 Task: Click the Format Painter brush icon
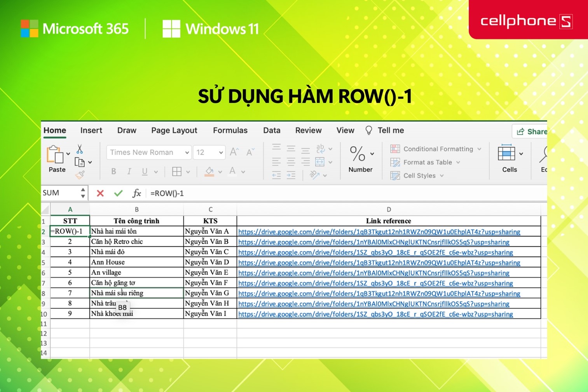[x=80, y=175]
